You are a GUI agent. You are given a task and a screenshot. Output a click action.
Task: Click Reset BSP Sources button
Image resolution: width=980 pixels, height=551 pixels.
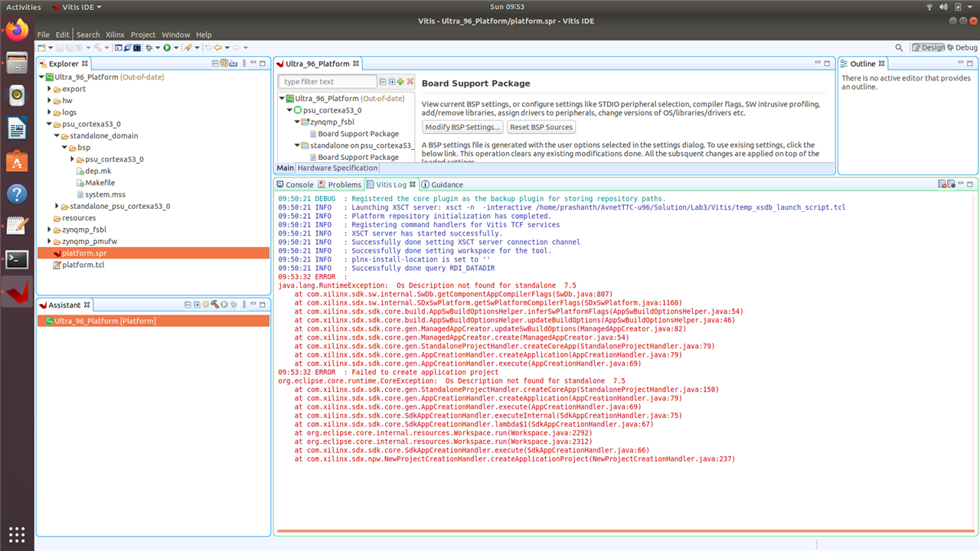pos(541,127)
